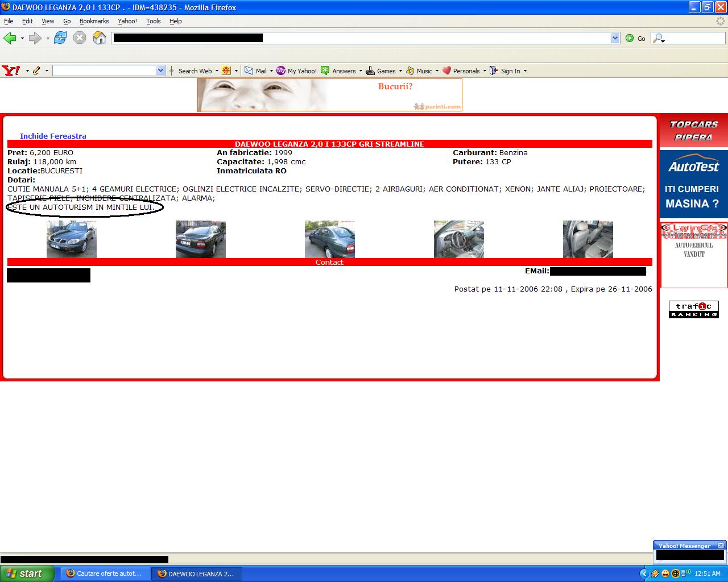Open the Bookmarks menu

[94, 21]
